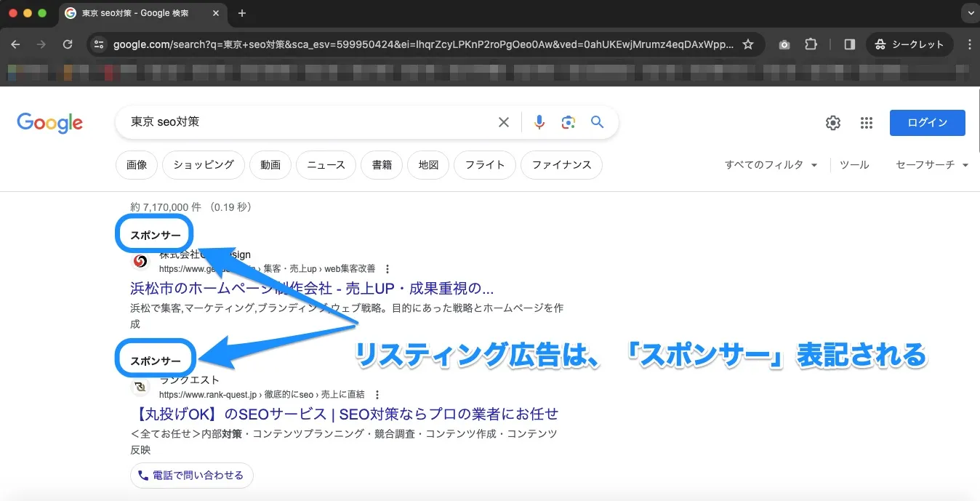The height and width of the screenshot is (501, 980).
Task: Click the 電話で問い合わせる button
Action: pyautogui.click(x=192, y=476)
